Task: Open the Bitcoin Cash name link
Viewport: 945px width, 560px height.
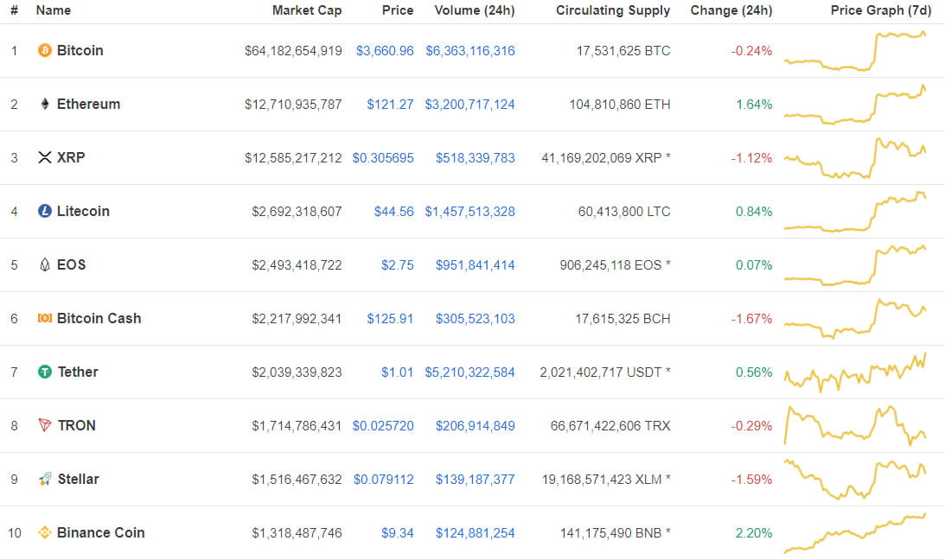Action: click(x=99, y=319)
